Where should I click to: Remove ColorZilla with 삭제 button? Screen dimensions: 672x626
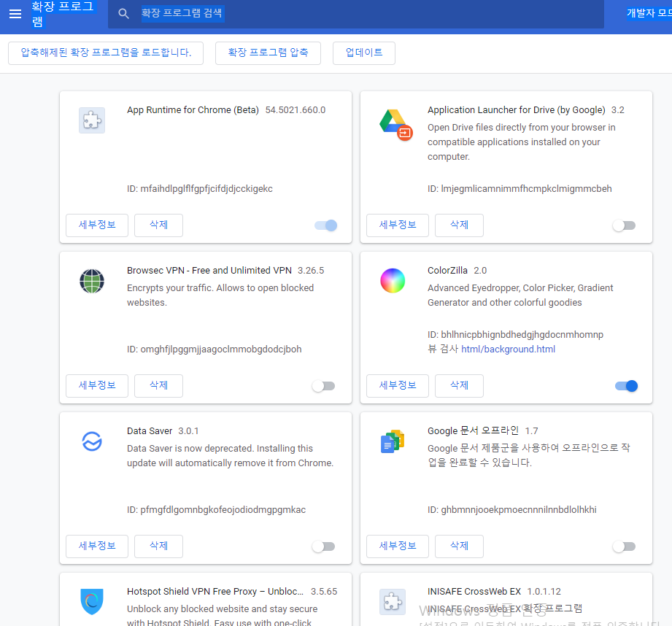(459, 386)
